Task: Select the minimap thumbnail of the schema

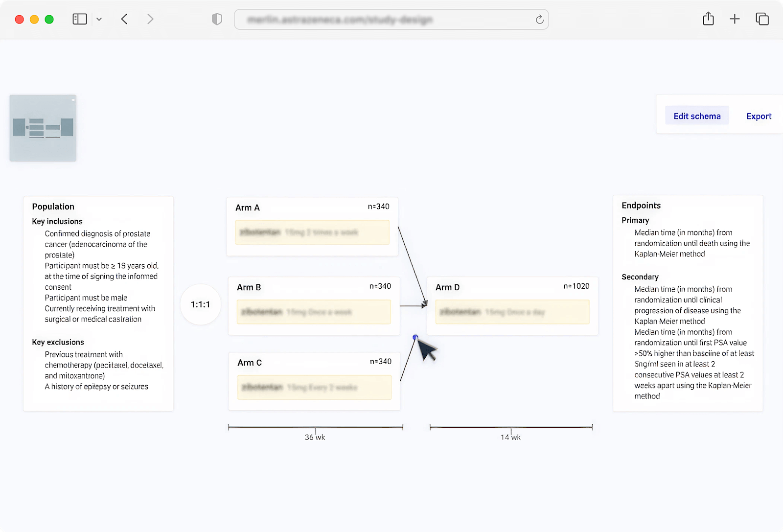Action: point(43,128)
